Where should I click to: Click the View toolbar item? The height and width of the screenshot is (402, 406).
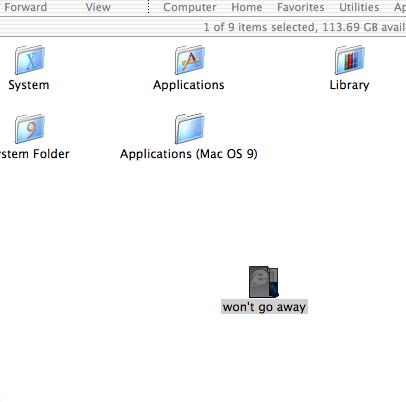point(98,7)
